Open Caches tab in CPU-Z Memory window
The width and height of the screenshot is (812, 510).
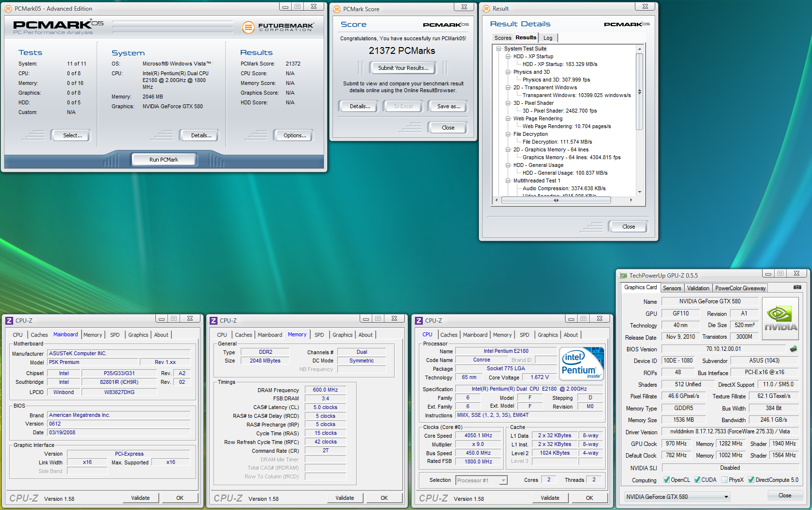click(244, 335)
